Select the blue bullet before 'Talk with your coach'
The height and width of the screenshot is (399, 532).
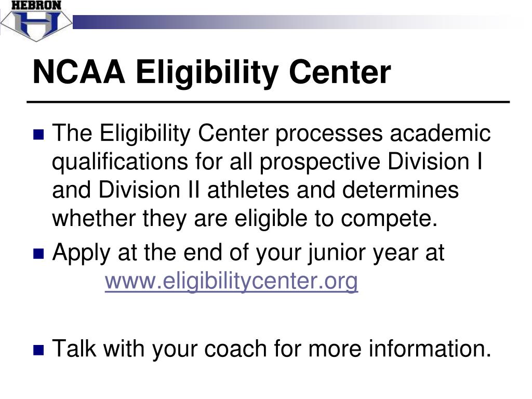point(38,350)
